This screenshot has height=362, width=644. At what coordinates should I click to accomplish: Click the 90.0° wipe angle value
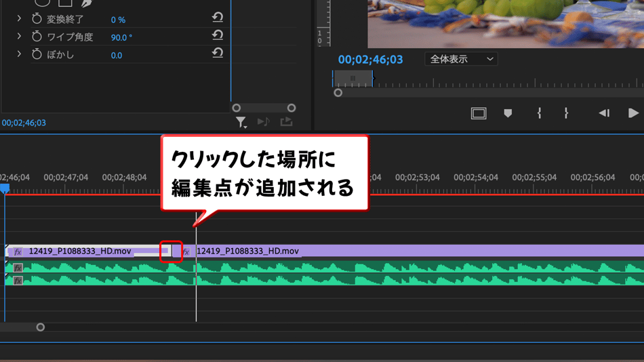(121, 37)
